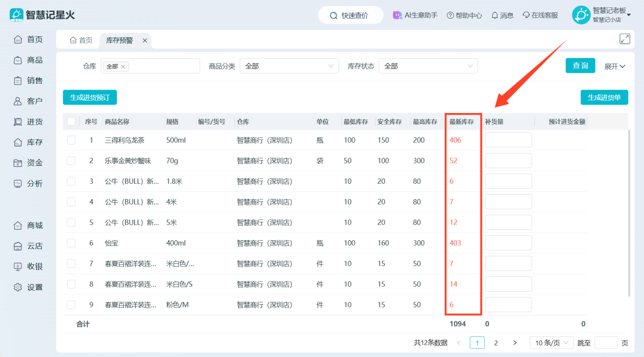The width and height of the screenshot is (644, 357).
Task: Expand filters with 展开
Action: pyautogui.click(x=615, y=66)
